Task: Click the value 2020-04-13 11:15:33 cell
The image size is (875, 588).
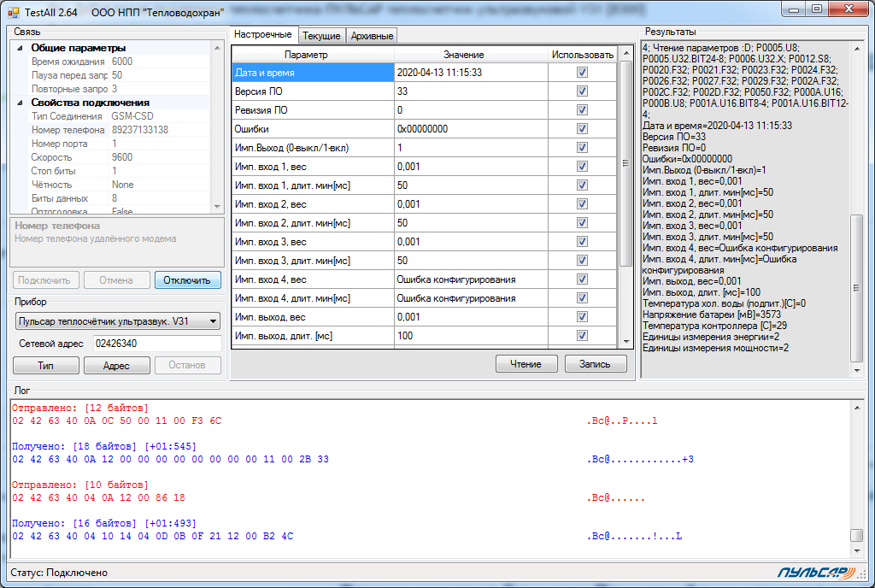Action: 471,73
